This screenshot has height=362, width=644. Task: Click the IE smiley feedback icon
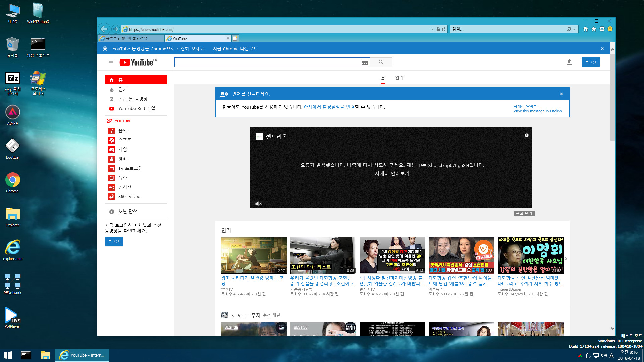coord(610,29)
